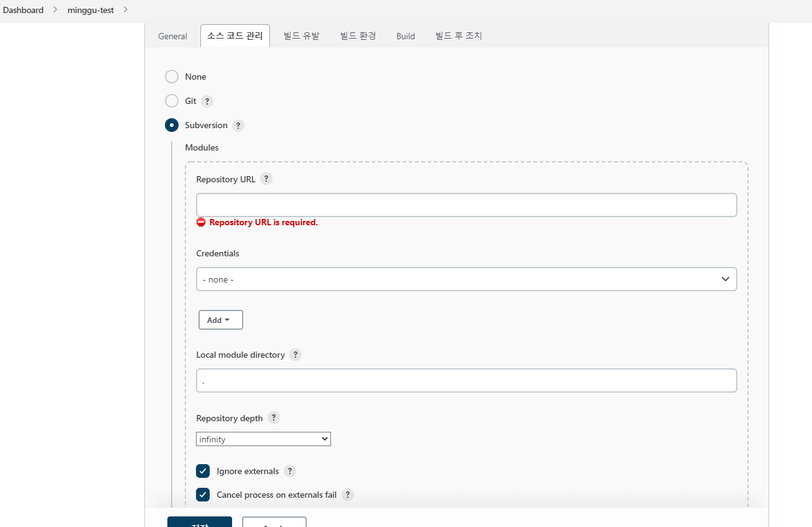
Task: Open the Repository depth infinity dropdown
Action: [x=263, y=439]
